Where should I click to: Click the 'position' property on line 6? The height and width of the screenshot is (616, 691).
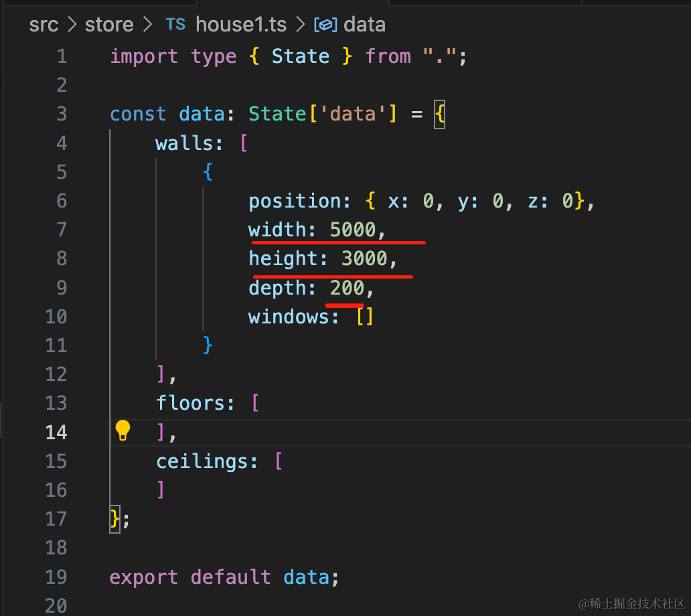click(295, 202)
